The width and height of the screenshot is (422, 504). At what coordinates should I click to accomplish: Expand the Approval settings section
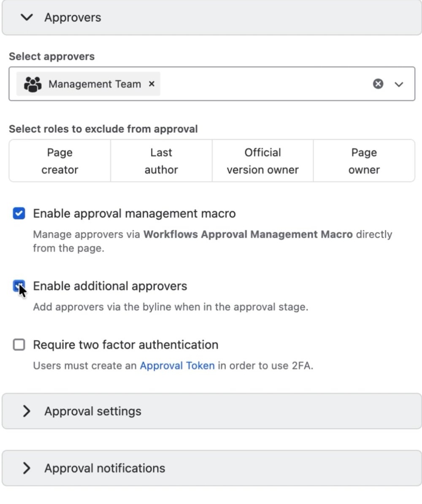pyautogui.click(x=212, y=411)
